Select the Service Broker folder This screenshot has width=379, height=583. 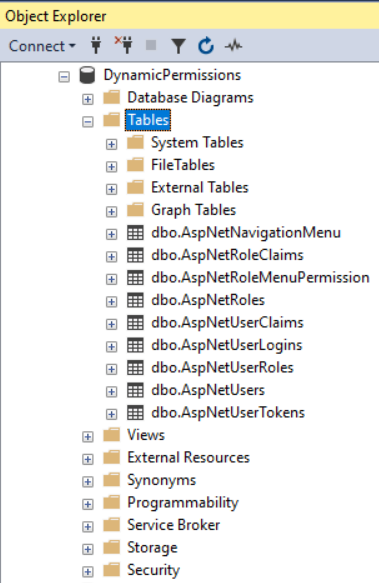coord(173,525)
